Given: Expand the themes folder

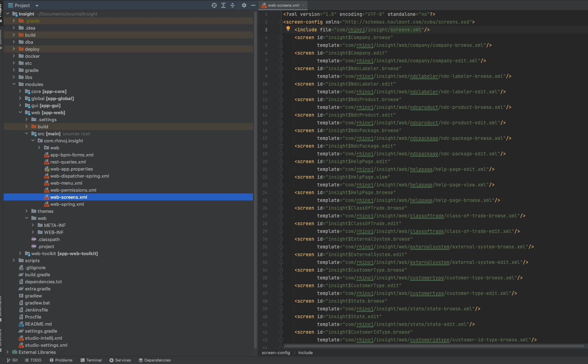Looking at the screenshot, I should (26, 211).
